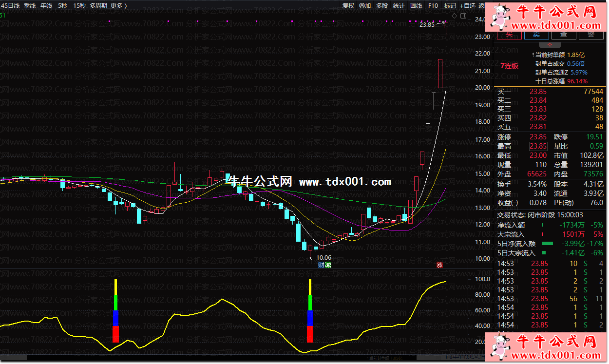This screenshot has width=609, height=364.
Task: Activate the 画线 drawing tool
Action: click(x=416, y=6)
